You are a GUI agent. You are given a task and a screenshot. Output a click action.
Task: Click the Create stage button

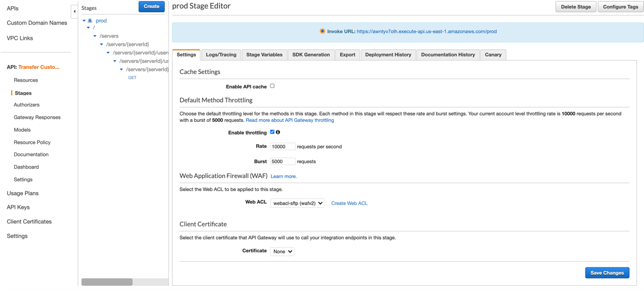click(151, 6)
